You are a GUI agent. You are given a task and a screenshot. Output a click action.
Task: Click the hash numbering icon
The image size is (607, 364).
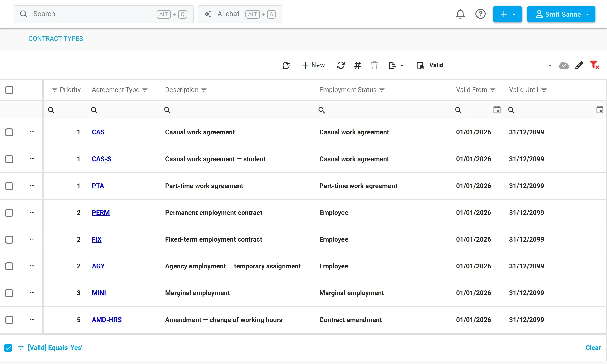point(357,65)
